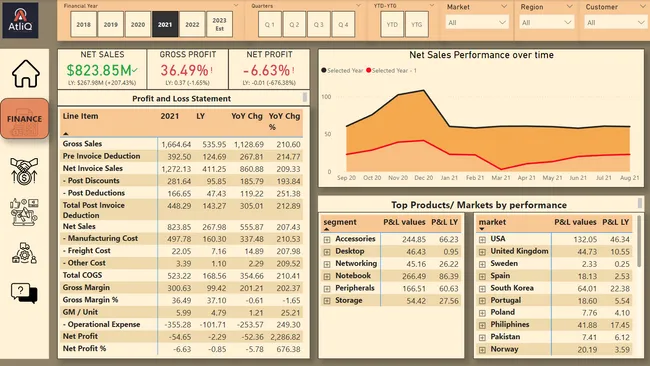Expand the Peripherals segment row
650x366 pixels.
(327, 288)
